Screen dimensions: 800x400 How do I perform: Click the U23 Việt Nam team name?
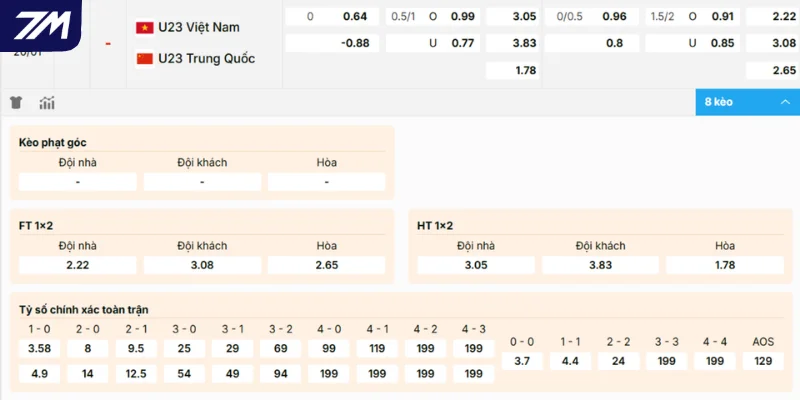point(198,27)
